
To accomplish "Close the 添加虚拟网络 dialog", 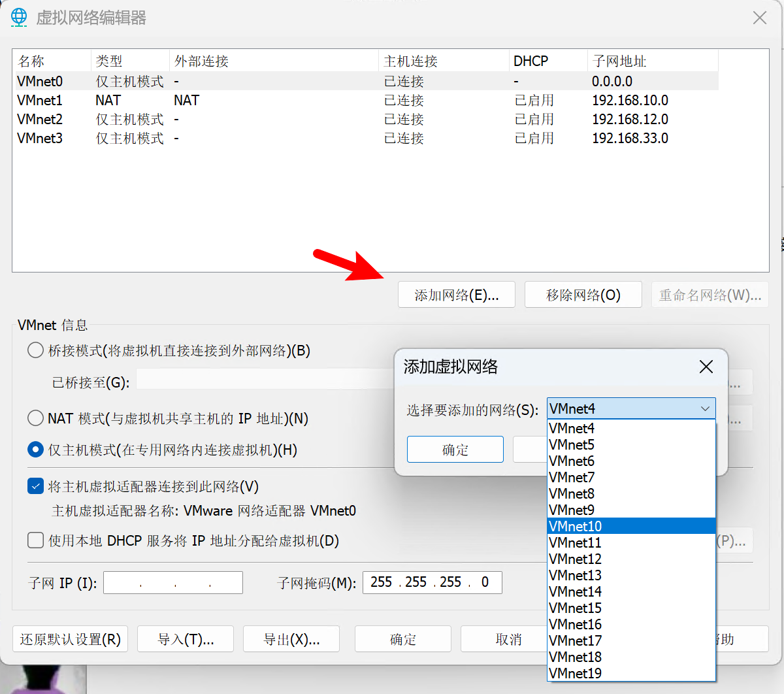I will pyautogui.click(x=706, y=367).
